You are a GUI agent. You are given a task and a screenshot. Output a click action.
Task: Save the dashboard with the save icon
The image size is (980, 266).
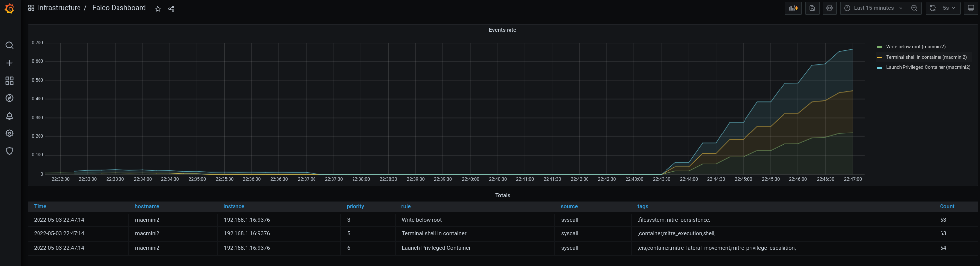click(812, 8)
